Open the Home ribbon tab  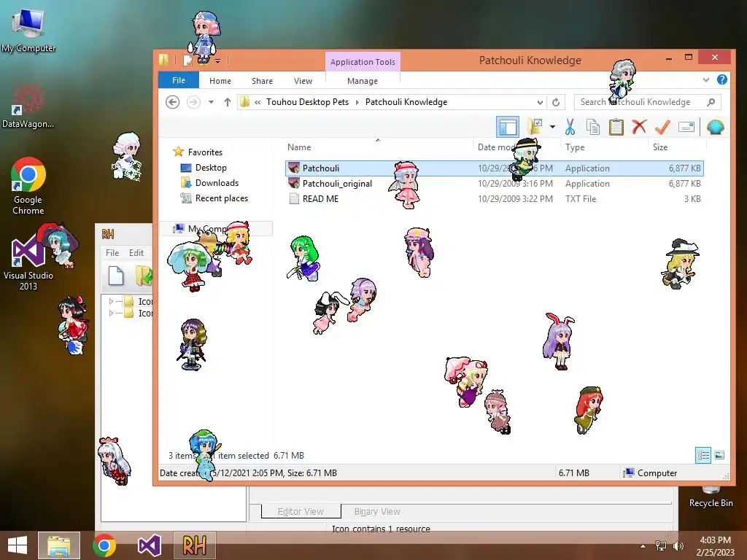tap(220, 81)
